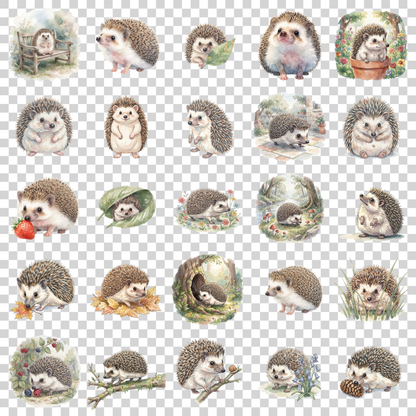Select the hedgehog wrapped inside a curled green leaf
416x416 pixels.
click(127, 207)
